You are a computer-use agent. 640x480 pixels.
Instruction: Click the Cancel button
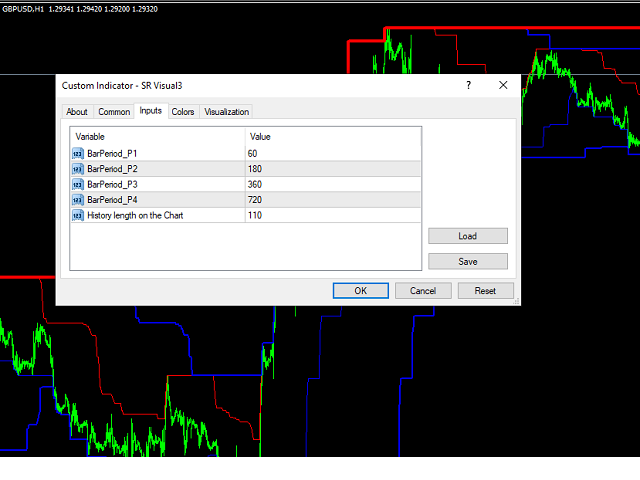click(423, 291)
